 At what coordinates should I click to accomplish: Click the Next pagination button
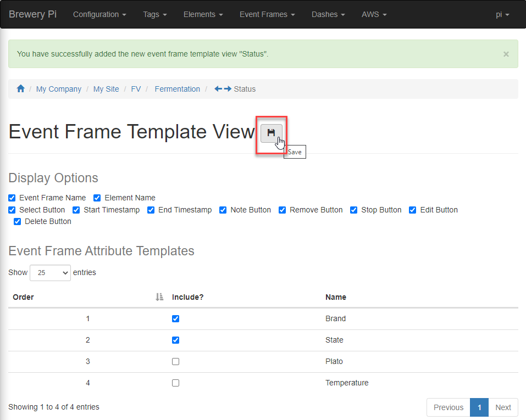[x=503, y=407]
